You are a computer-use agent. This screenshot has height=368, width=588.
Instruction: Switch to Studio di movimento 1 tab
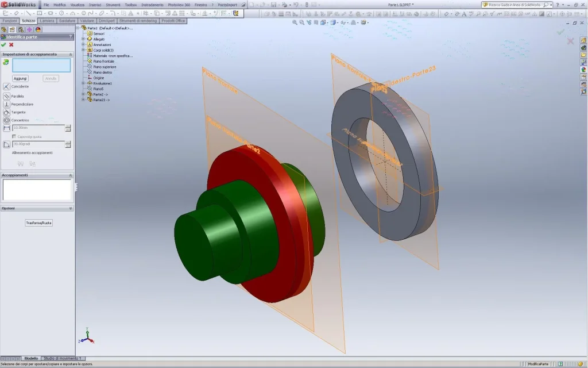[62, 359]
